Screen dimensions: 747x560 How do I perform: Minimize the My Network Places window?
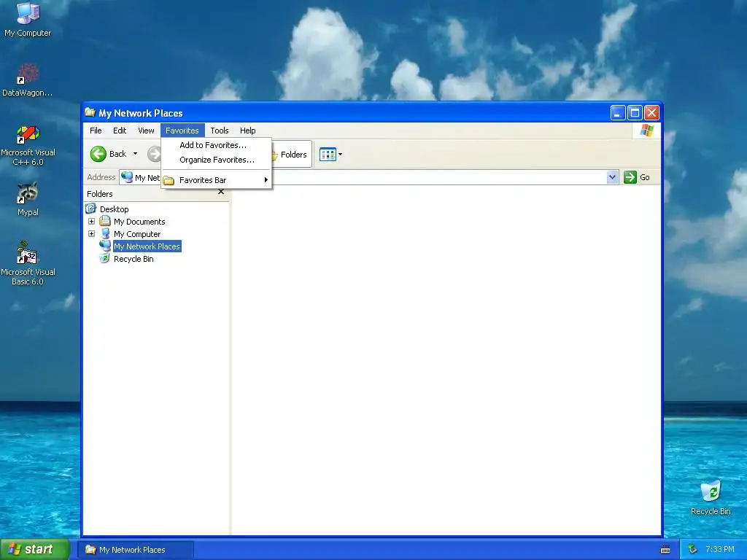click(618, 113)
